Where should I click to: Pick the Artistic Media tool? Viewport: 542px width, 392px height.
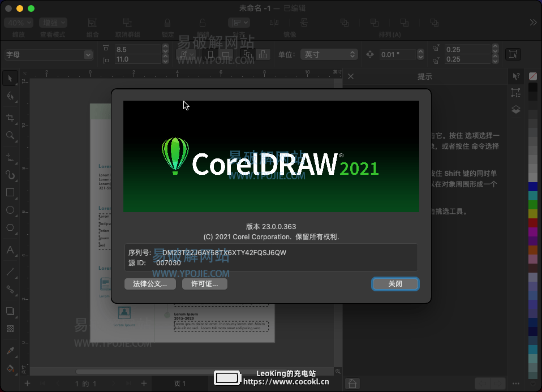coord(10,175)
